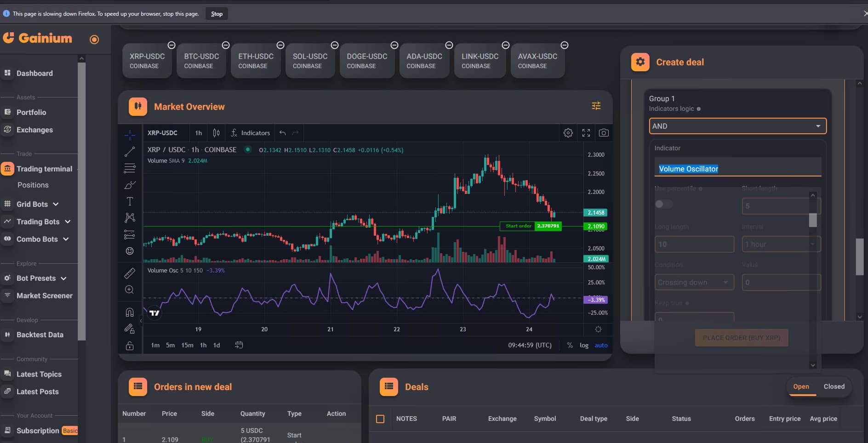Image resolution: width=868 pixels, height=443 pixels.
Task: Click the Short length input field
Action: click(781, 206)
